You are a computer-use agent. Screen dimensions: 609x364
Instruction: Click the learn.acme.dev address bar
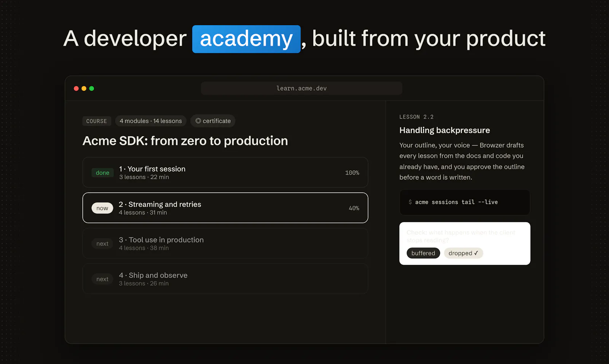coord(301,88)
